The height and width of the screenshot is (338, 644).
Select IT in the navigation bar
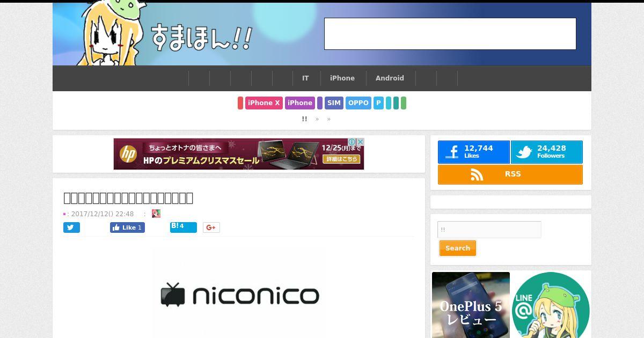305,78
